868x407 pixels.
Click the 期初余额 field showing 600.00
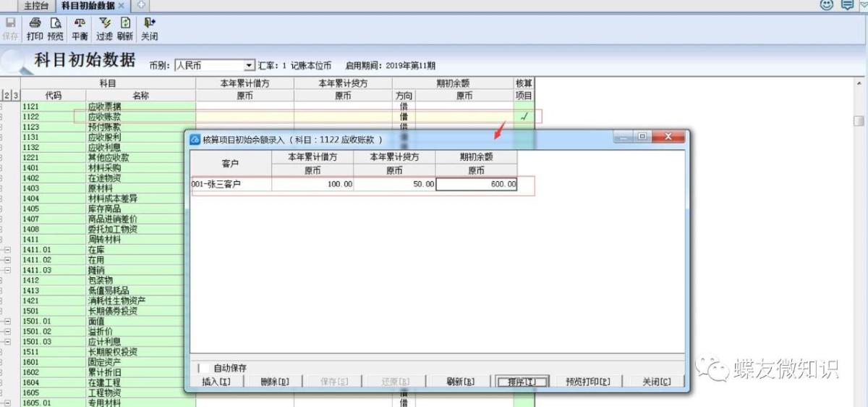point(476,185)
